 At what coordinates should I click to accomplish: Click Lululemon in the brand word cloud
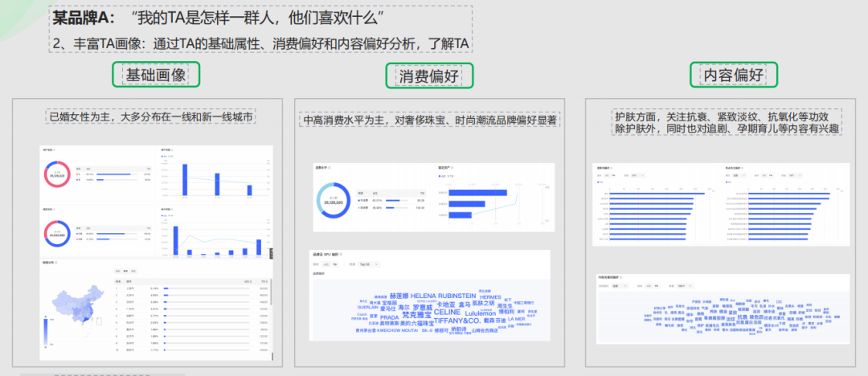[481, 313]
